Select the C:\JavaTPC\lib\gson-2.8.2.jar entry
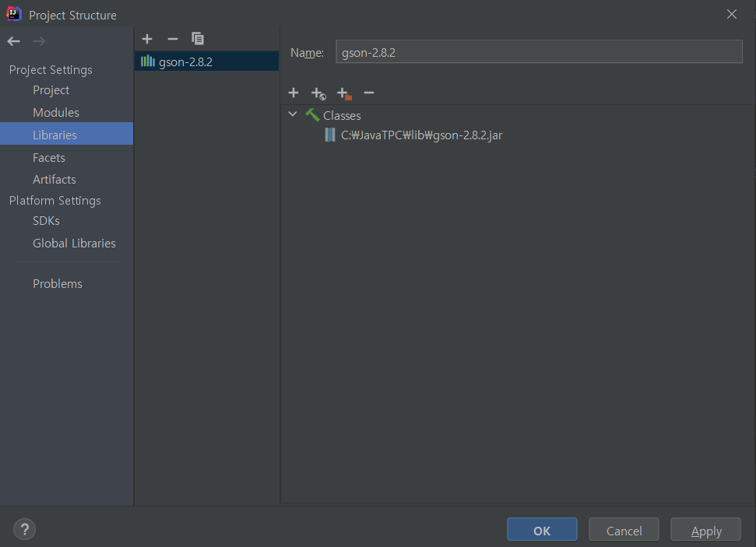Viewport: 756px width, 547px height. coord(421,135)
